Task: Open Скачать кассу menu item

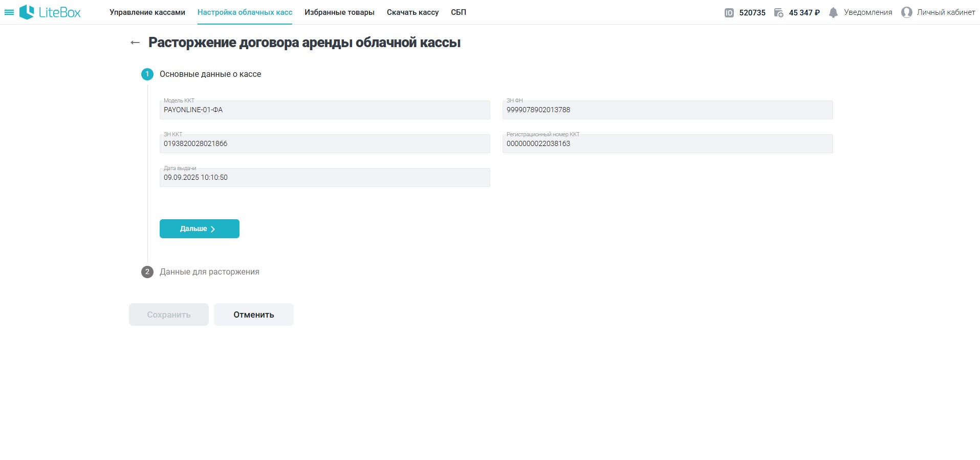Action: coord(412,12)
